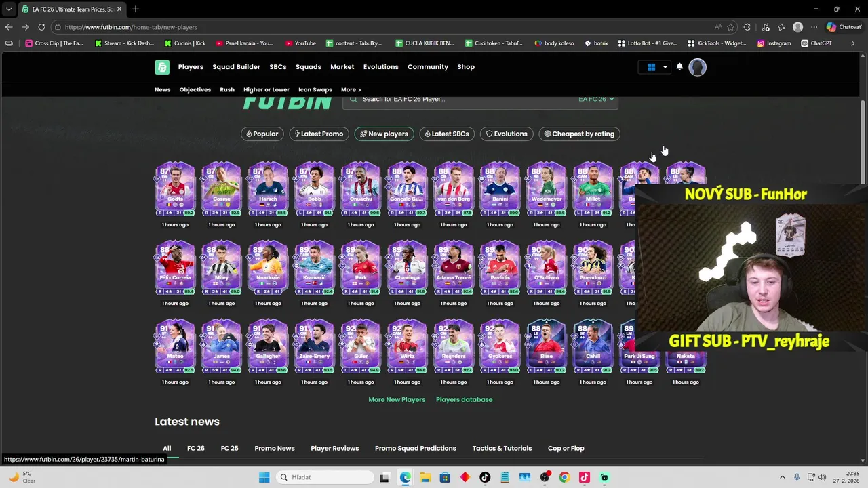Open the Shop menu
Viewport: 868px width, 488px height.
466,67
